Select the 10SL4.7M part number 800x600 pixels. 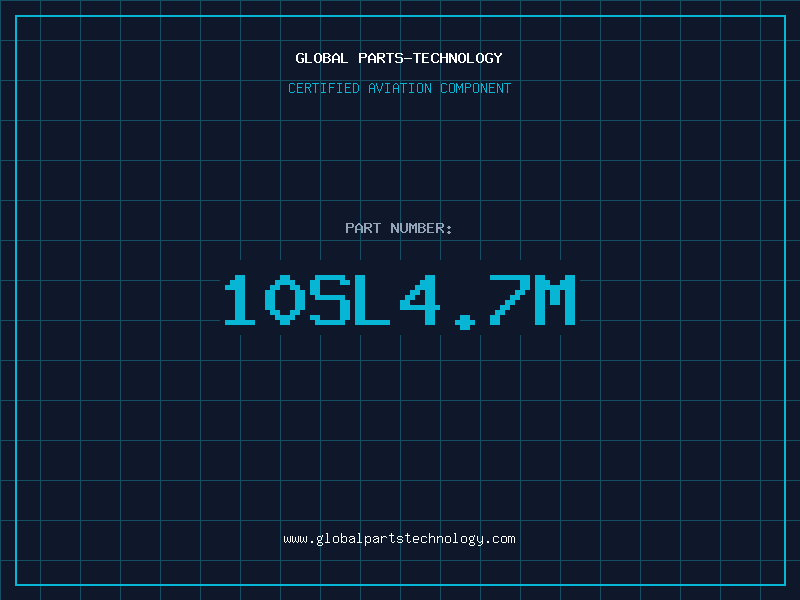[399, 300]
